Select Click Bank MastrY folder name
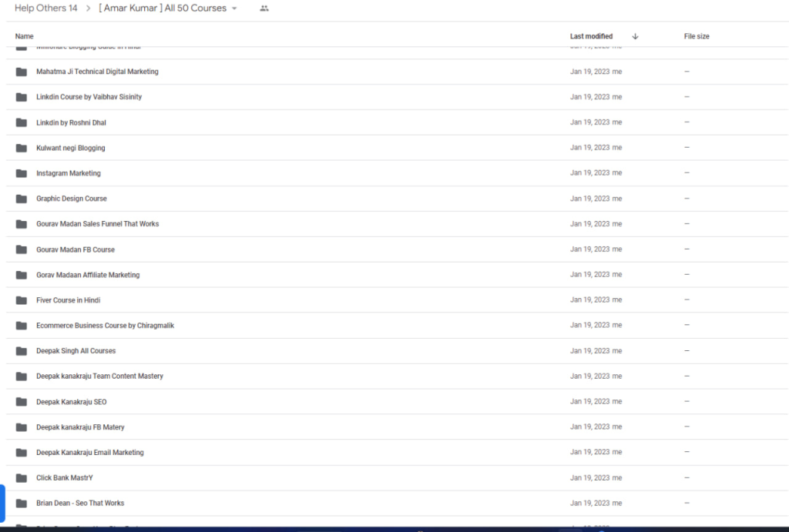This screenshot has height=532, width=789. pyautogui.click(x=65, y=477)
